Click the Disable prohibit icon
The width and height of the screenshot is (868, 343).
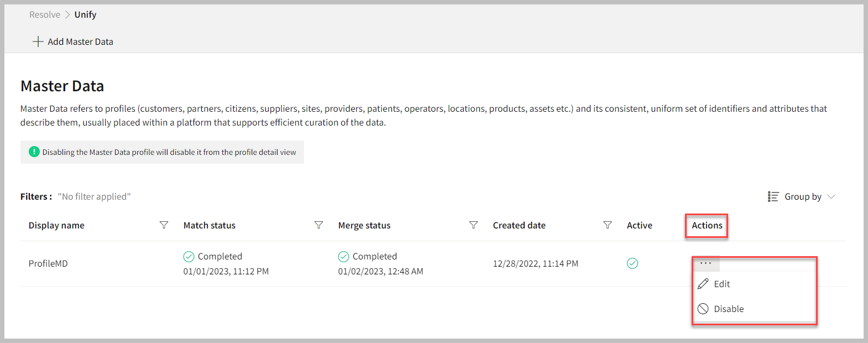tap(703, 309)
